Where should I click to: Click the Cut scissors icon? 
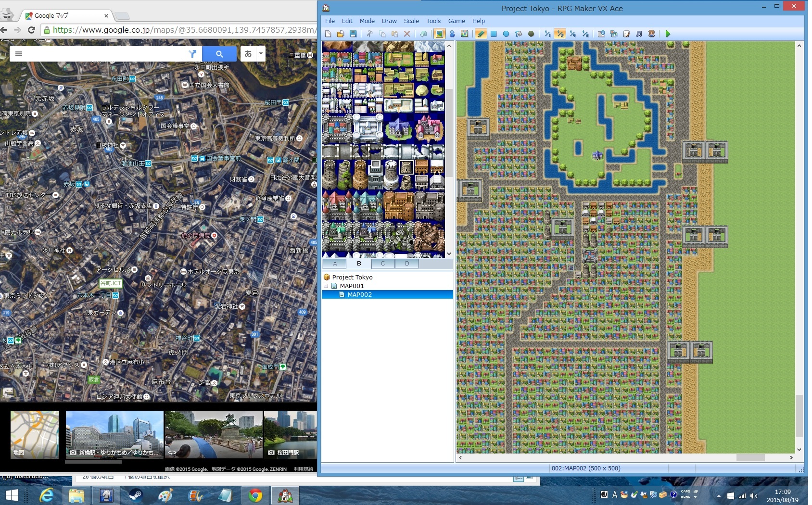(369, 34)
